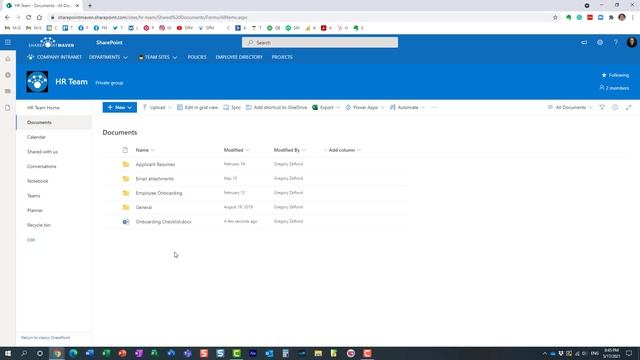Open the user profile picture in header

pyautogui.click(x=631, y=42)
